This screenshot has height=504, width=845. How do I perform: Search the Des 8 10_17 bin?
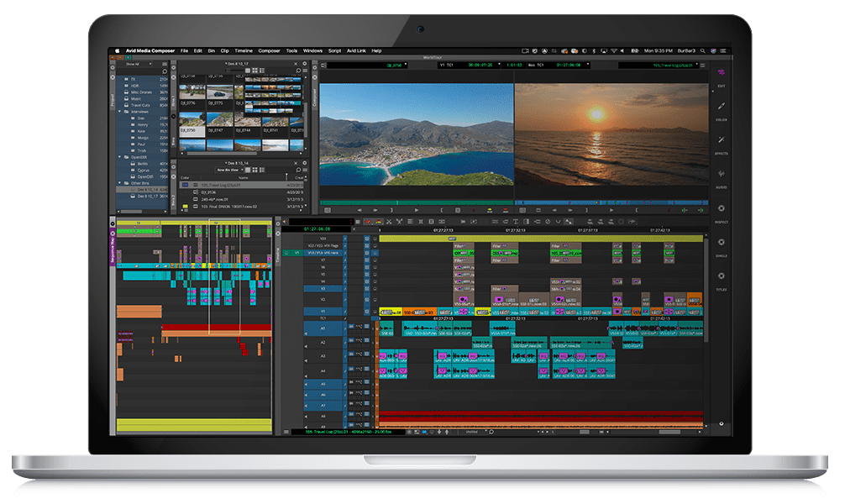tap(298, 71)
